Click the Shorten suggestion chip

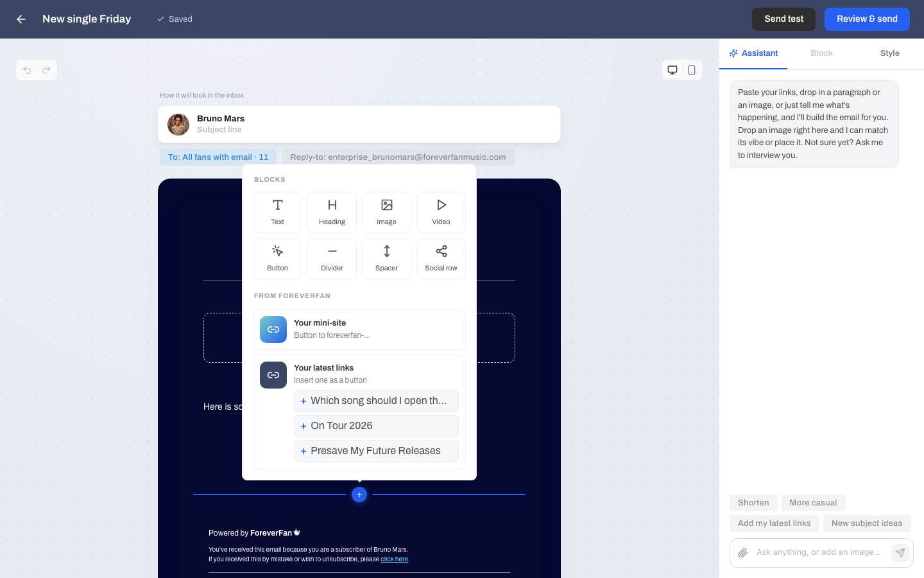753,503
